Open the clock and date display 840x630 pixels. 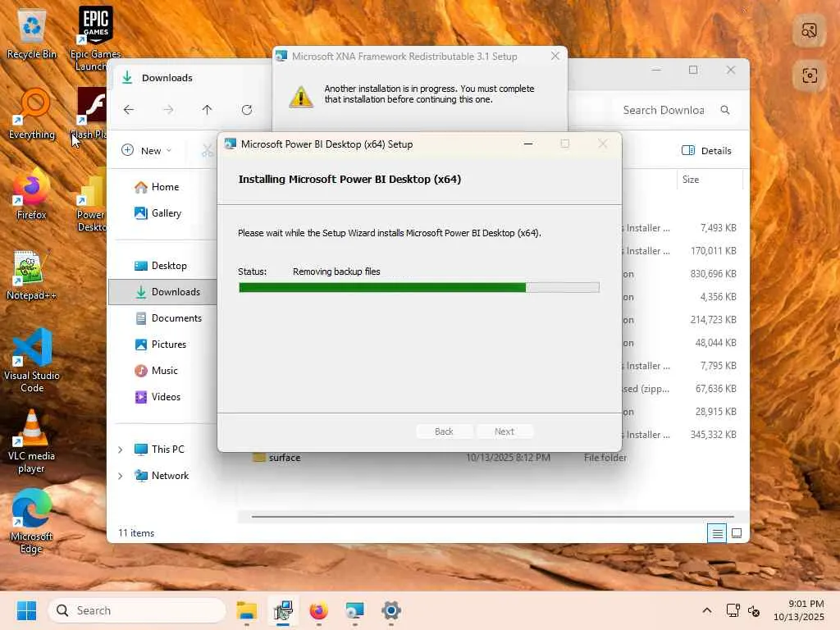click(x=798, y=610)
